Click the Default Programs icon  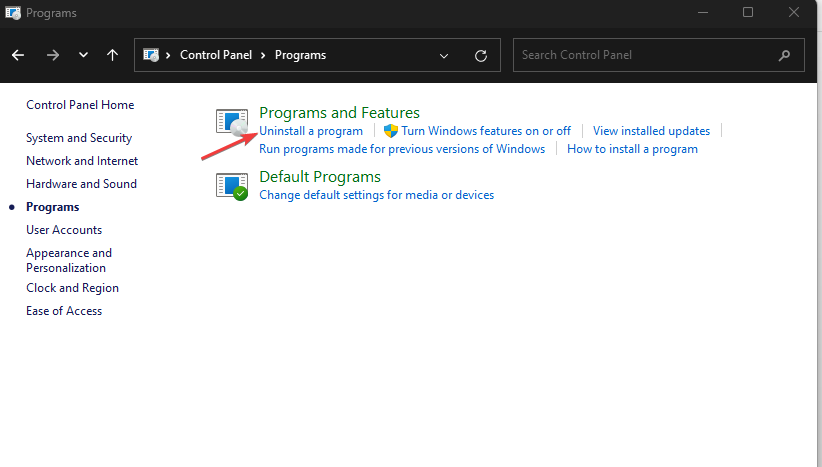[232, 185]
